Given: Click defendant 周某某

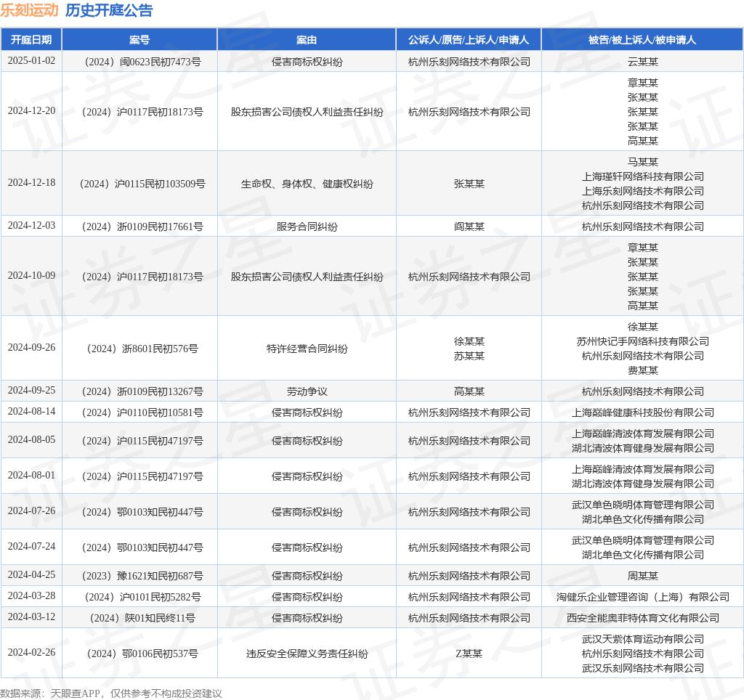Looking at the screenshot, I should coord(642,576).
